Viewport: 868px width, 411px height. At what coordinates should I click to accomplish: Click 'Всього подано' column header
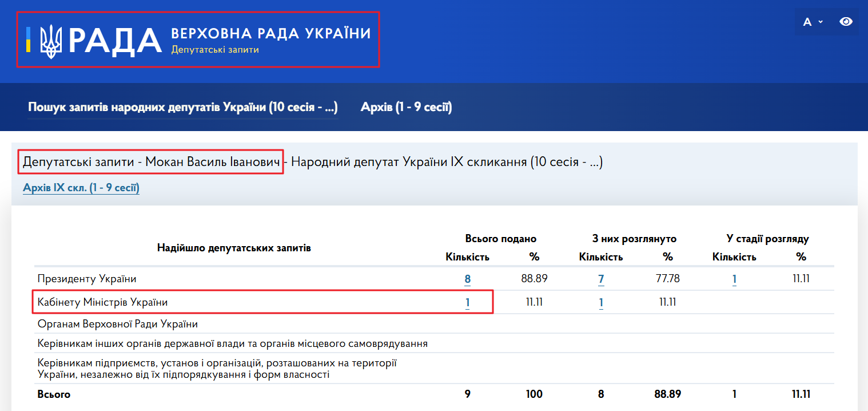501,239
